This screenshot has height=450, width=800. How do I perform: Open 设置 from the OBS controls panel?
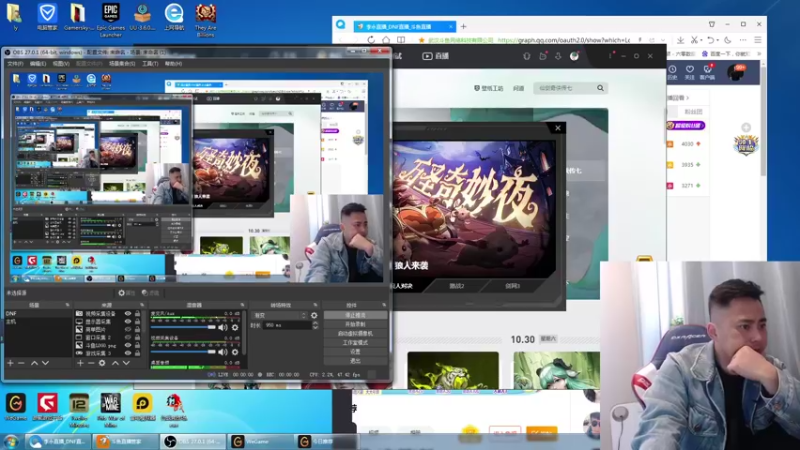(355, 352)
